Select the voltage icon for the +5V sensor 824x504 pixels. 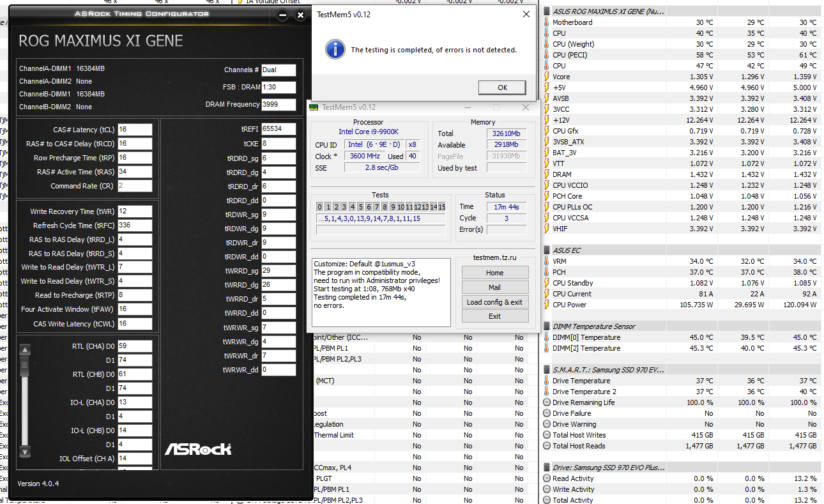[546, 88]
